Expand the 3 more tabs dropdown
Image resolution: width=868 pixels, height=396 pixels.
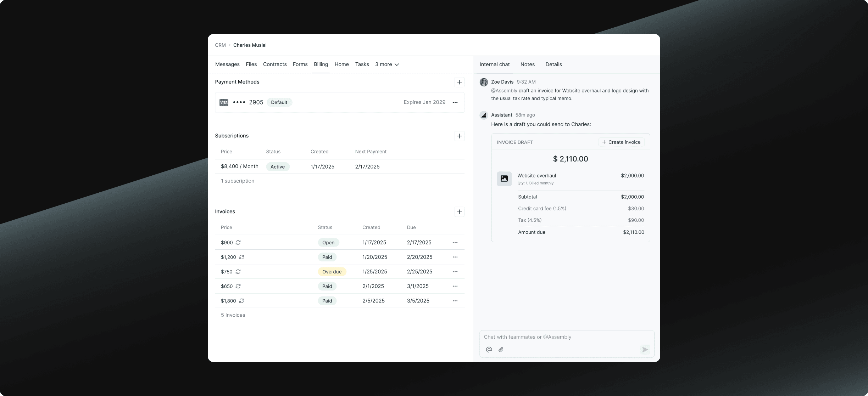pos(387,64)
